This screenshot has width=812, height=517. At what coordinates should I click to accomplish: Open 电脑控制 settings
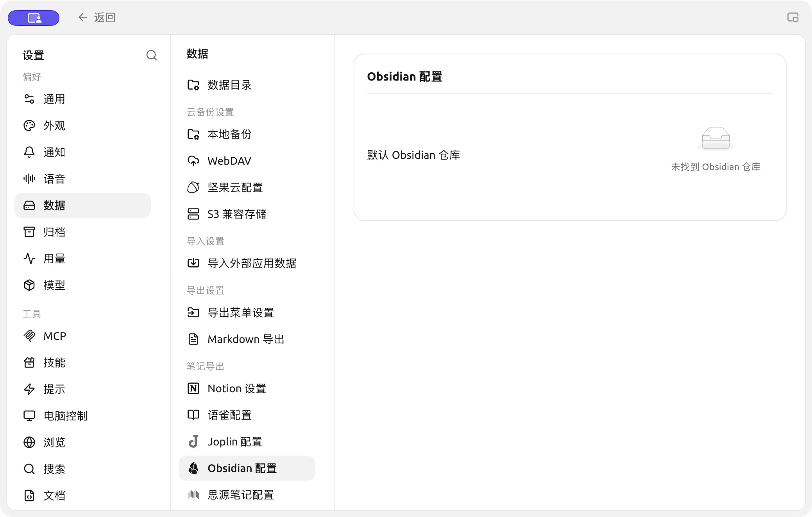point(82,416)
